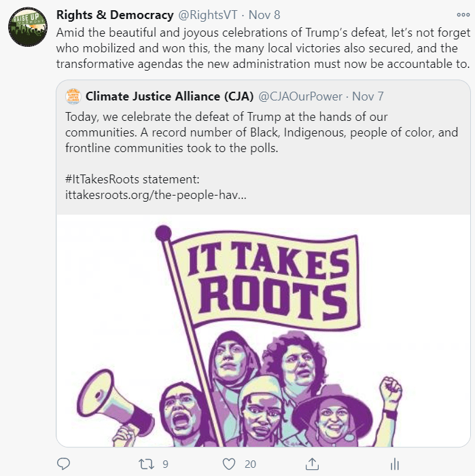Image resolution: width=475 pixels, height=476 pixels.
Task: Click the like count of 20
Action: point(250,464)
